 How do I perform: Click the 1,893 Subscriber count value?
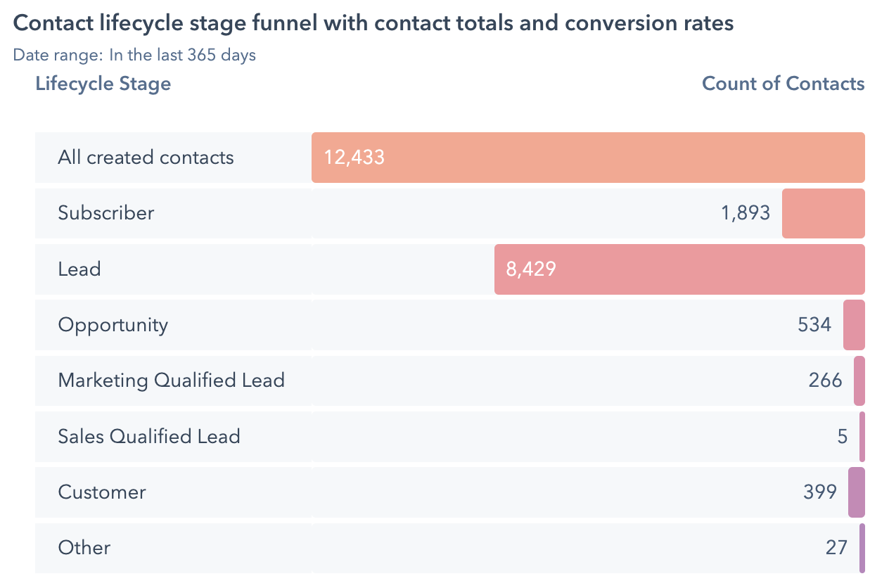point(746,213)
